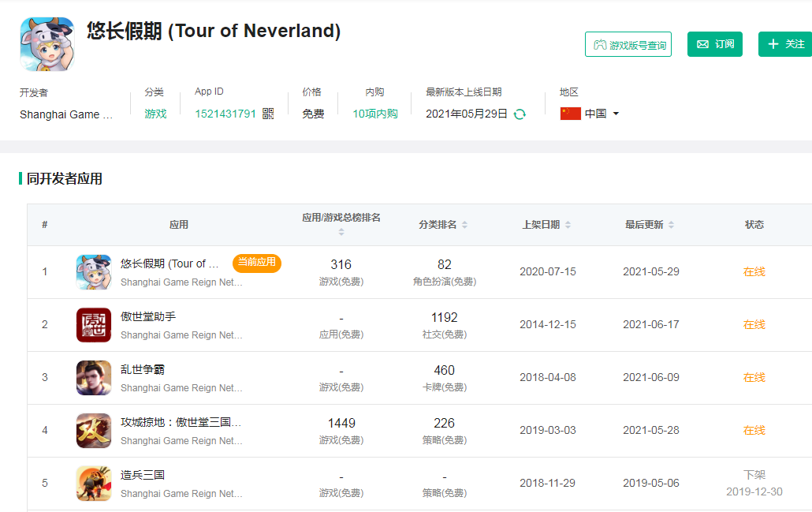Click the 免费 price value
812x512 pixels.
coord(313,114)
